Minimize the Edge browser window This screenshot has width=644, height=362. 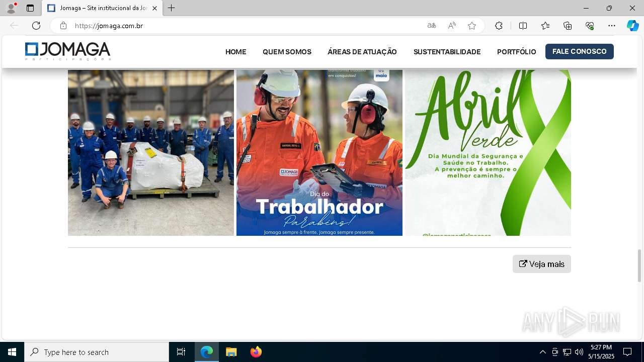pyautogui.click(x=586, y=8)
